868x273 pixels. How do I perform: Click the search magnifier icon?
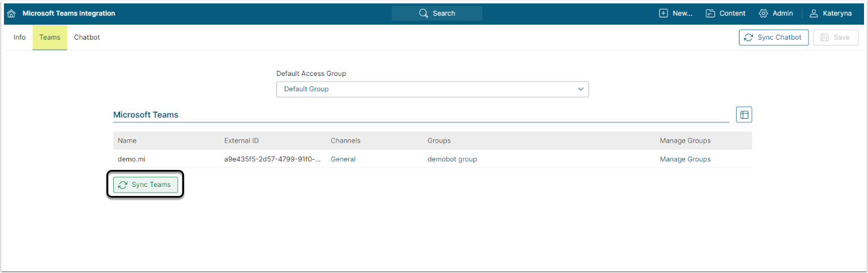click(x=423, y=14)
